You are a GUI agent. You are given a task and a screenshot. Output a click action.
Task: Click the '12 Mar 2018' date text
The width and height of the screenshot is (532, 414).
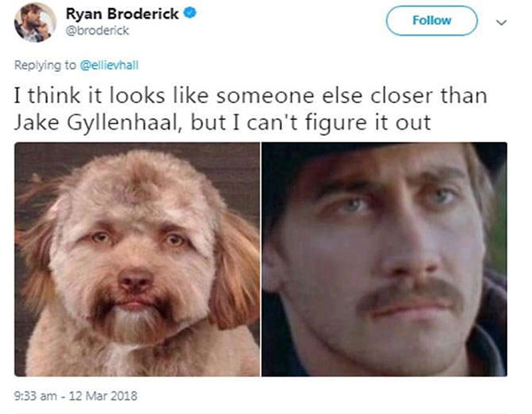(103, 396)
